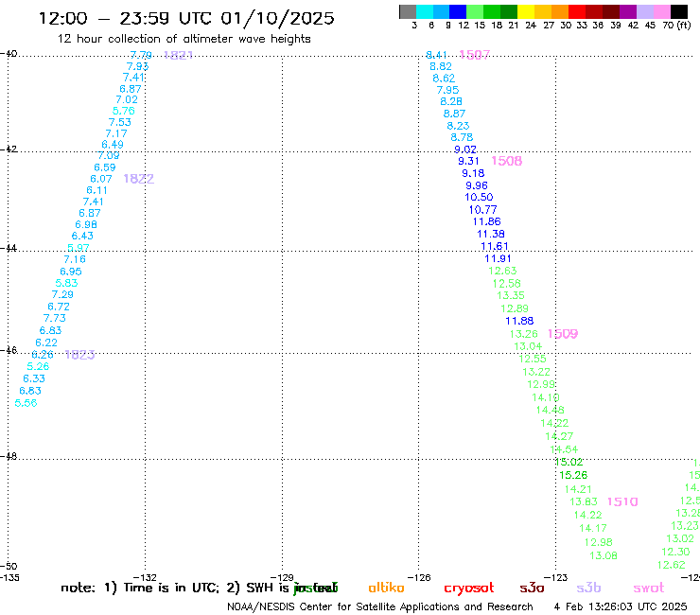Click the wave height value '5.76'
700x615 pixels.
(x=124, y=111)
